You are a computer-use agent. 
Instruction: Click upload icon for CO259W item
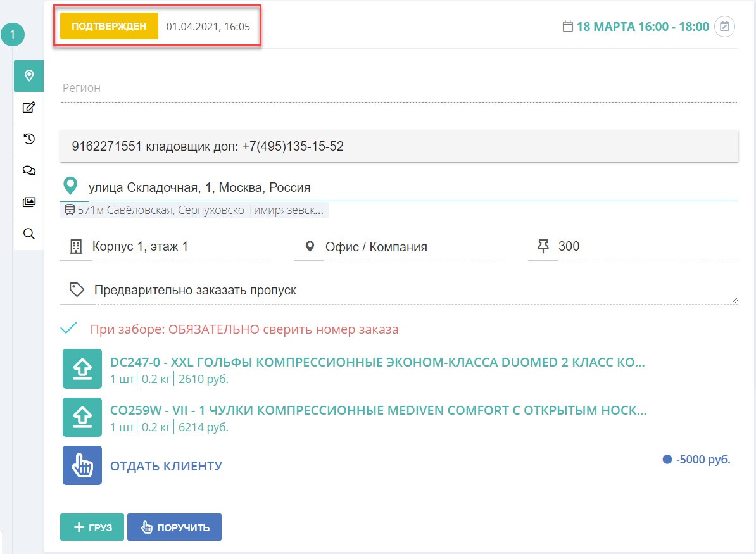click(x=82, y=417)
